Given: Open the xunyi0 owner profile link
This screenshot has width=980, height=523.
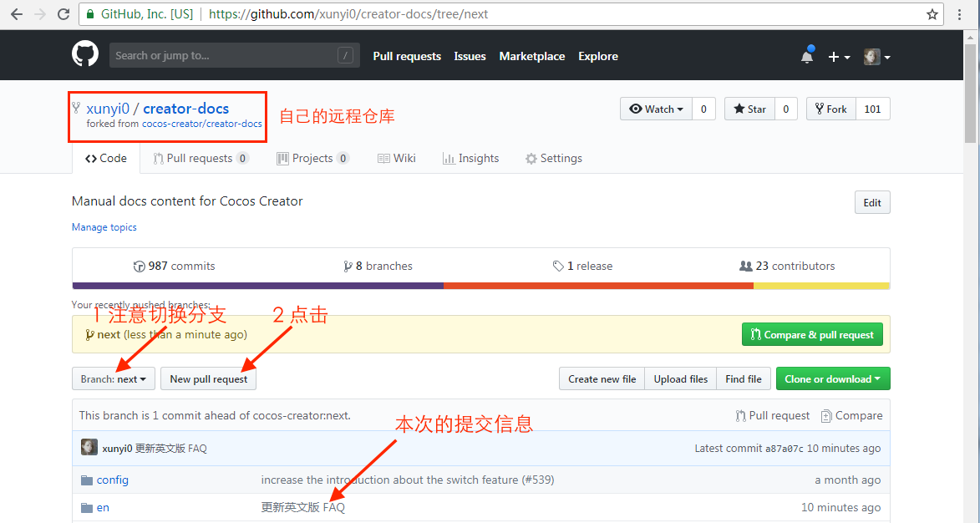Looking at the screenshot, I should pos(108,109).
